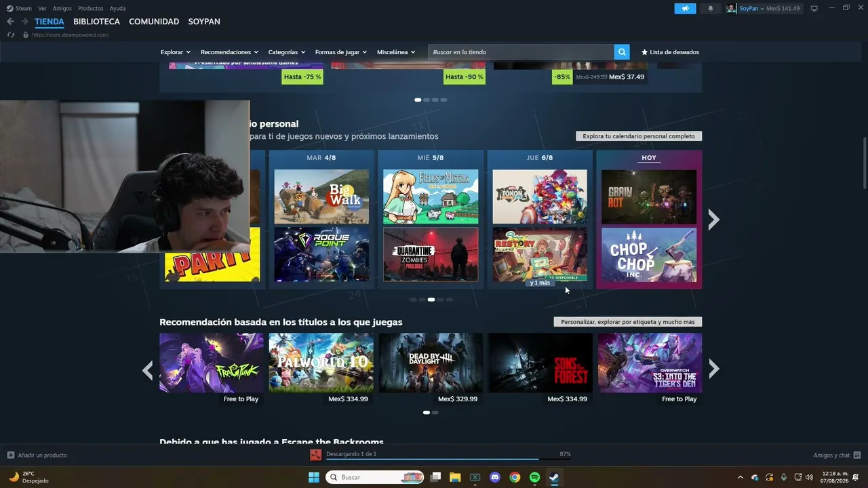Click the magnifier store search button
Image resolution: width=868 pixels, height=488 pixels.
tap(622, 52)
